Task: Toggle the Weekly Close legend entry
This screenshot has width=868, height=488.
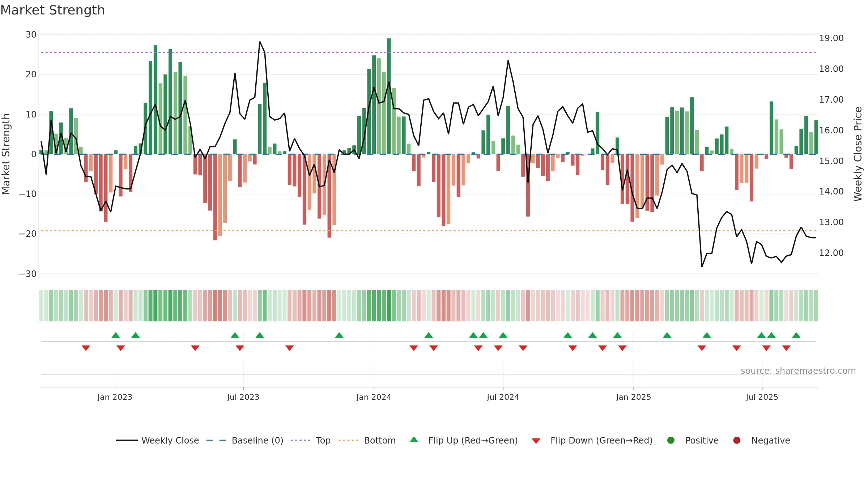Action: [x=157, y=440]
